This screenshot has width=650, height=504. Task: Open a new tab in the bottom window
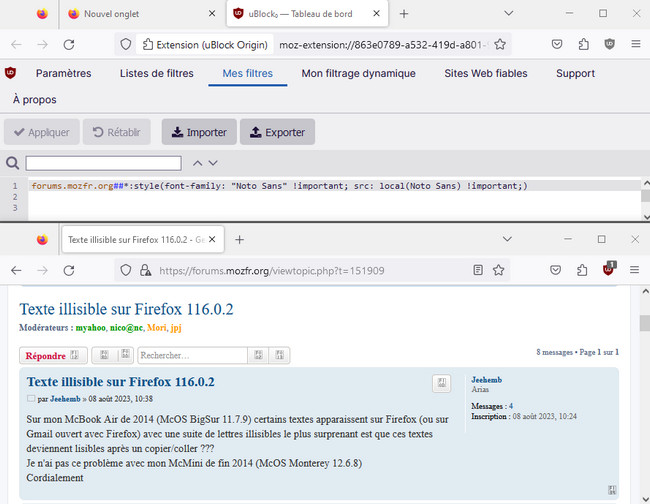point(239,240)
